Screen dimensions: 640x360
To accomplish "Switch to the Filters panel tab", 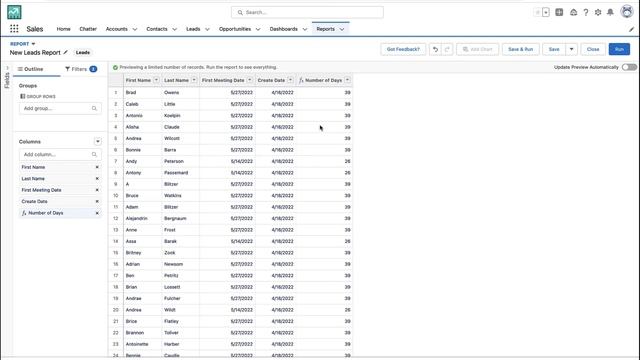I will pyautogui.click(x=81, y=69).
